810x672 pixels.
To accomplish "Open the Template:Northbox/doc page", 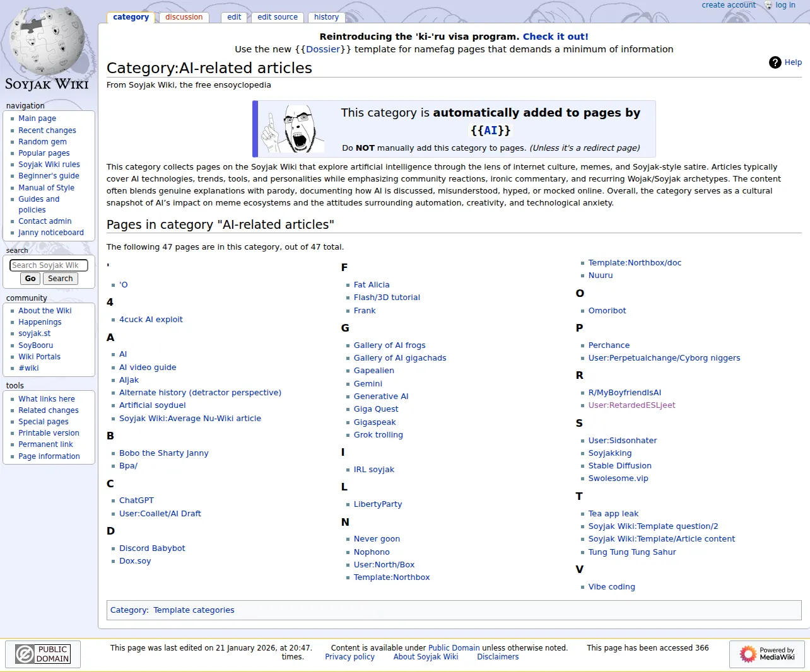I will (635, 263).
